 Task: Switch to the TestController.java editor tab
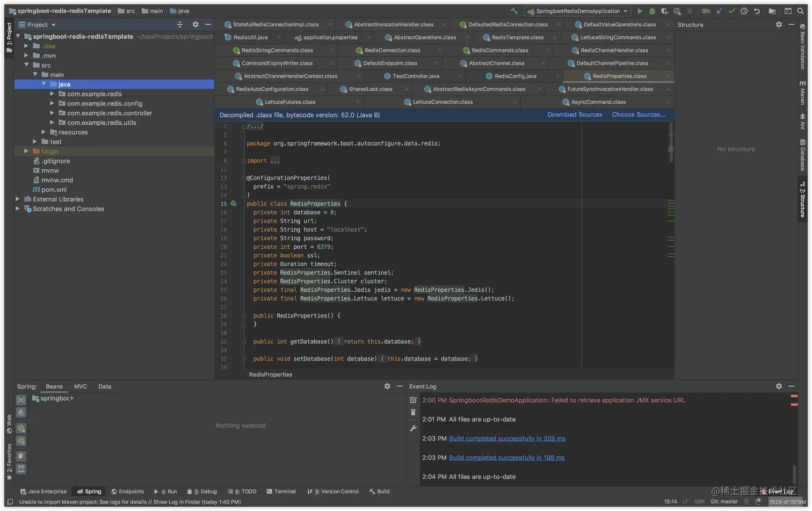[416, 76]
